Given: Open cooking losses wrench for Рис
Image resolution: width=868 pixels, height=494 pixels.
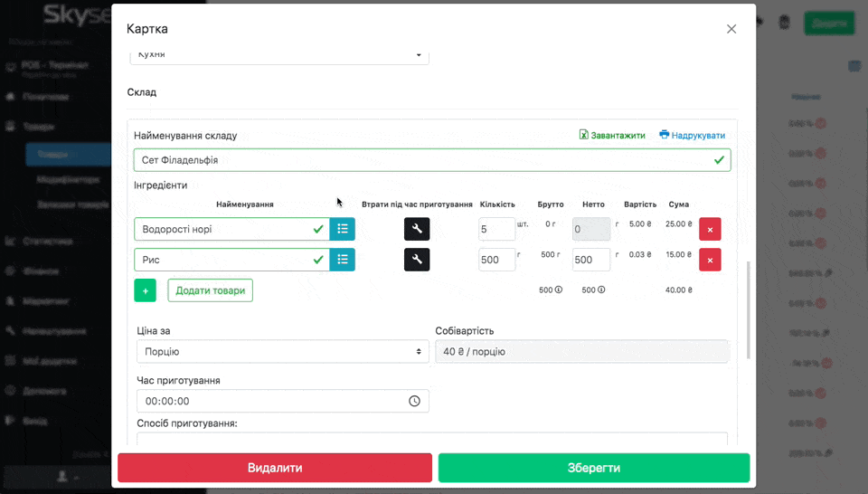Looking at the screenshot, I should (417, 261).
